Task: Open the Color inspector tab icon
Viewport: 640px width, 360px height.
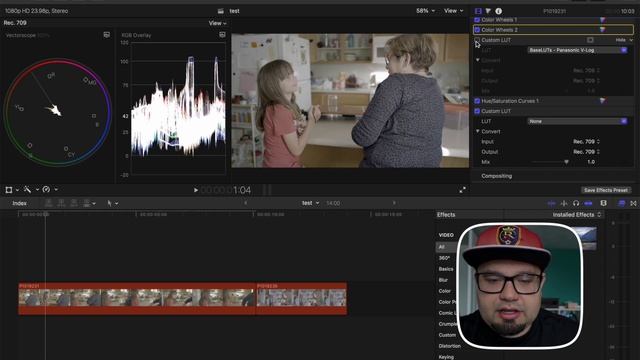Action: point(488,11)
